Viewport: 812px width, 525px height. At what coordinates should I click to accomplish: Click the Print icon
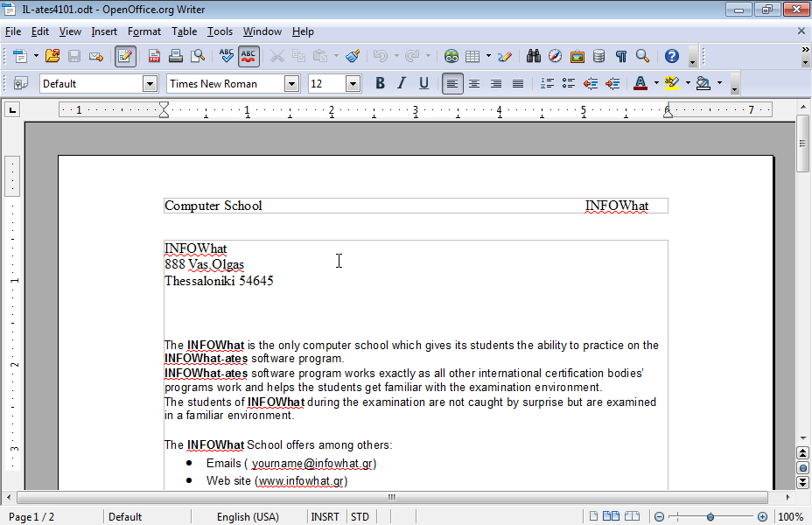click(176, 56)
